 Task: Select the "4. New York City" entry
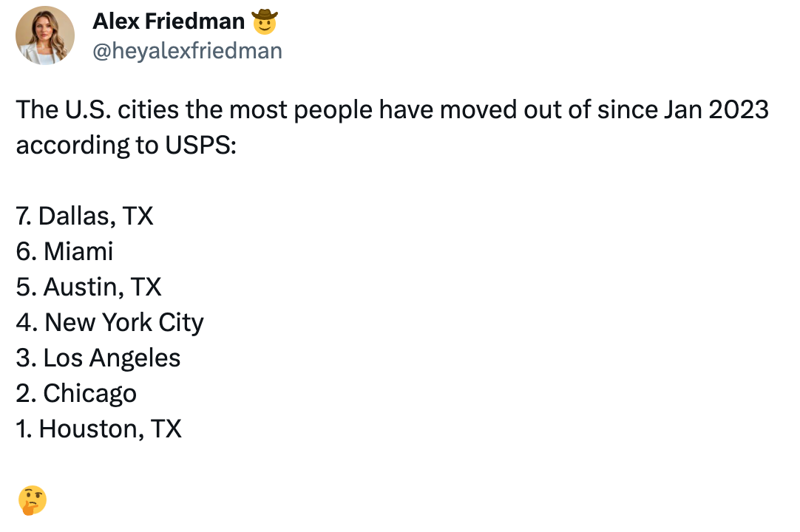point(109,322)
